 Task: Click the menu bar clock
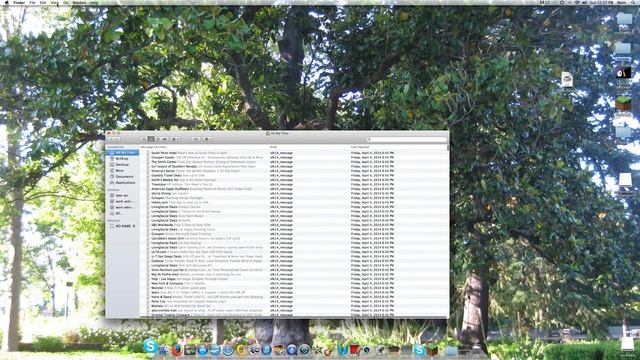tap(601, 2)
